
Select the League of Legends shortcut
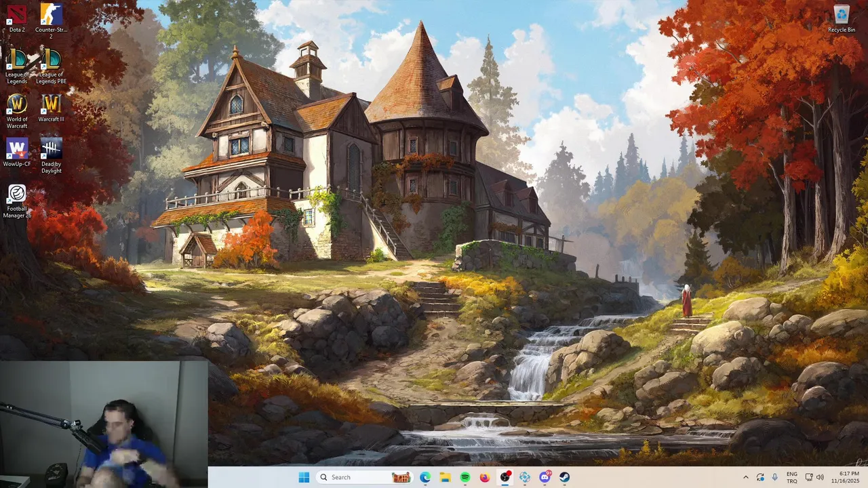(17, 66)
